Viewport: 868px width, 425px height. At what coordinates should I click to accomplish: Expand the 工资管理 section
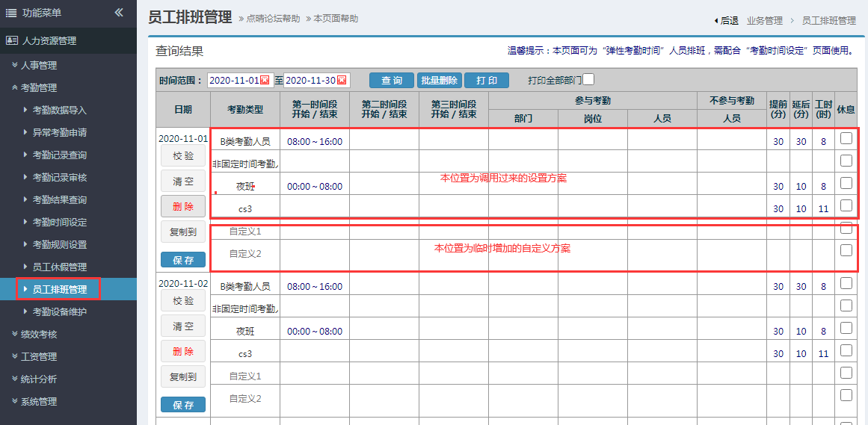pyautogui.click(x=38, y=356)
